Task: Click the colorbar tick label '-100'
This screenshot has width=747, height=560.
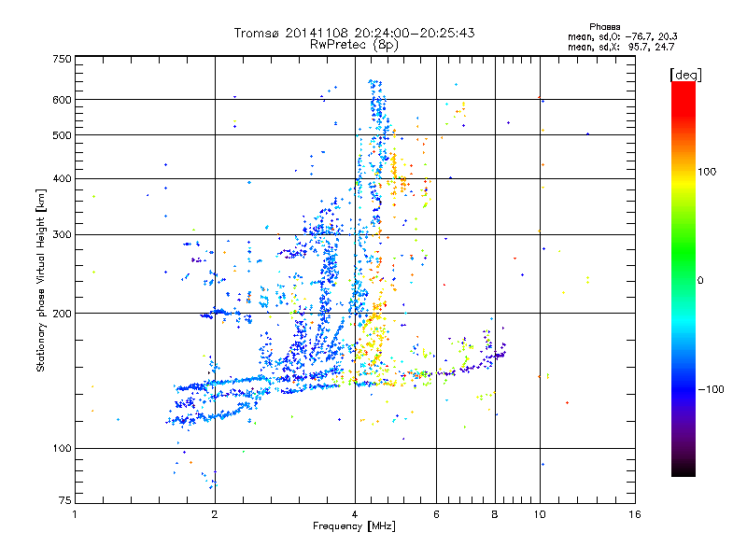Action: (712, 389)
